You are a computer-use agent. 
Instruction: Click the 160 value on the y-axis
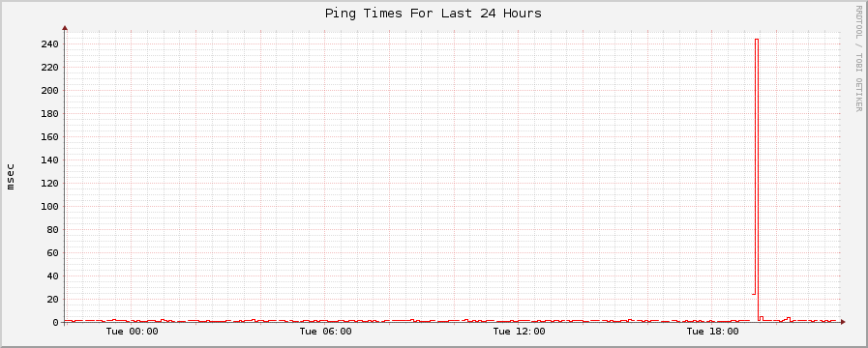pyautogui.click(x=49, y=136)
